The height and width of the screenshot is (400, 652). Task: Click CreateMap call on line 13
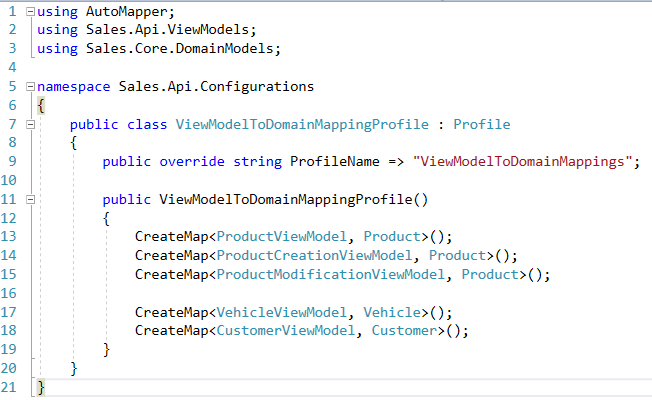(x=171, y=237)
